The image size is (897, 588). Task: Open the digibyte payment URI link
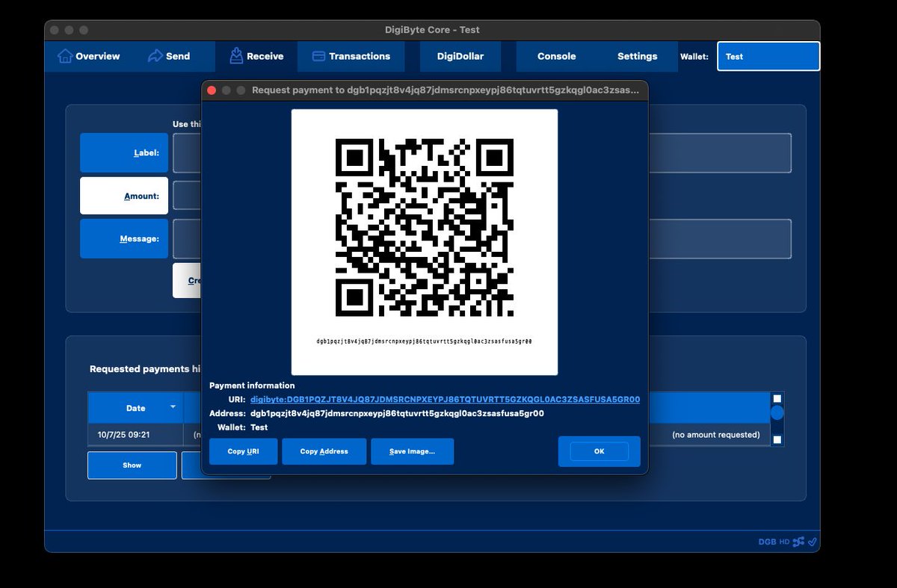tap(445, 400)
